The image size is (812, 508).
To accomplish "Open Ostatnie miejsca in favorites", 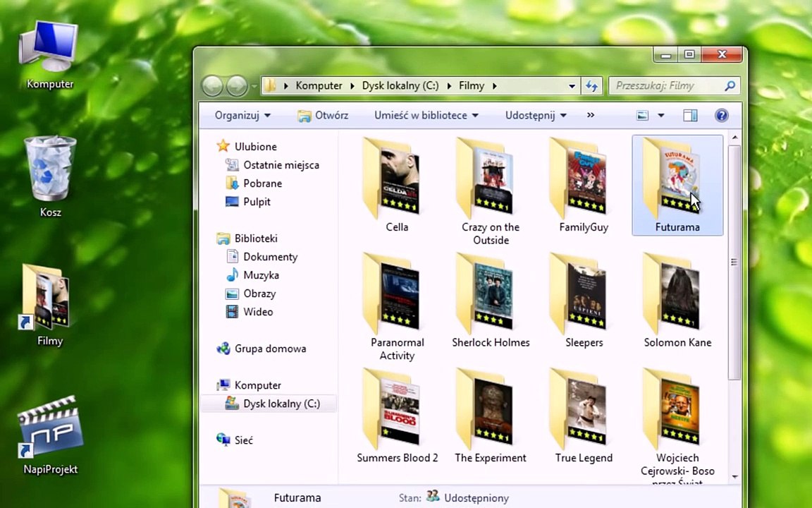I will (272, 165).
